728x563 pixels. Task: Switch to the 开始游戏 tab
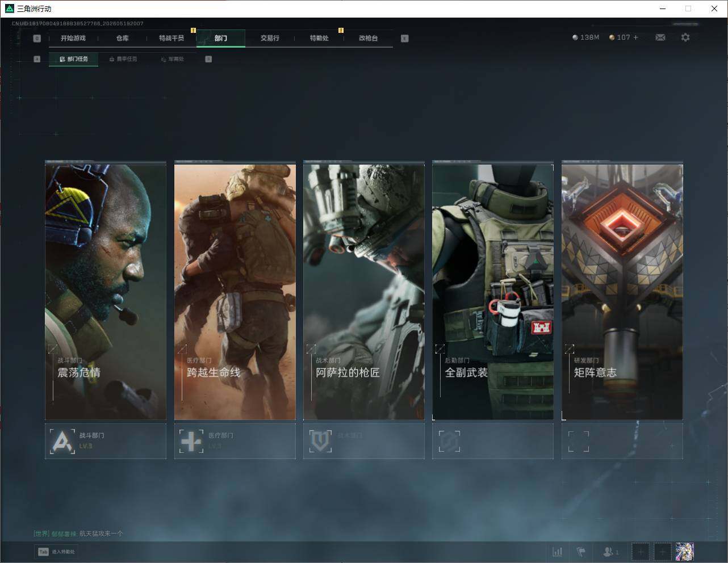[x=73, y=39]
